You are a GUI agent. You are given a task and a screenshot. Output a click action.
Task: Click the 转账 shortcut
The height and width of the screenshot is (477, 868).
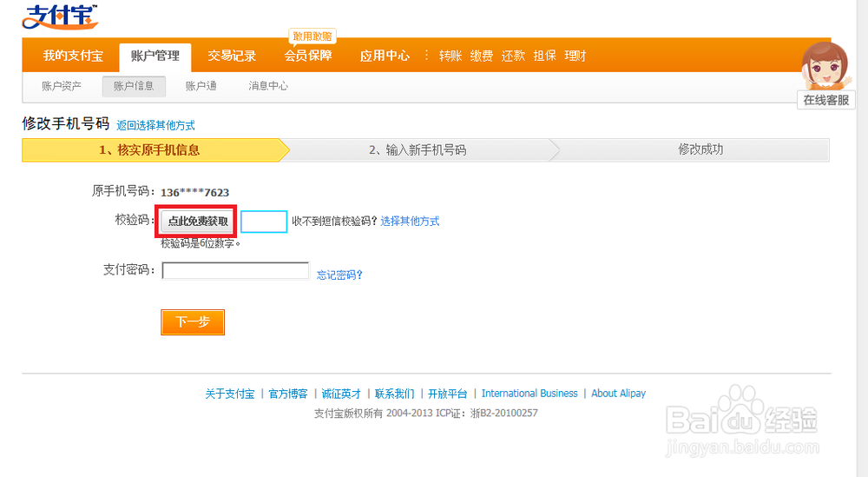[x=450, y=56]
